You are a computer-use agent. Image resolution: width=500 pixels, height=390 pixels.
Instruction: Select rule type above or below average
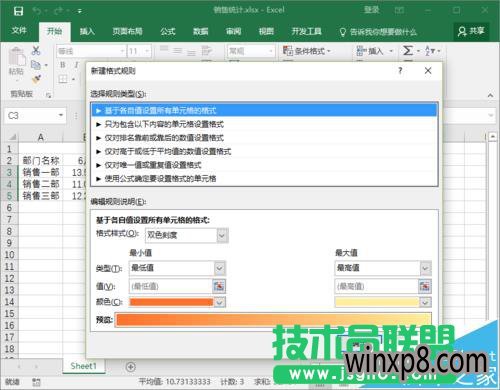point(264,151)
